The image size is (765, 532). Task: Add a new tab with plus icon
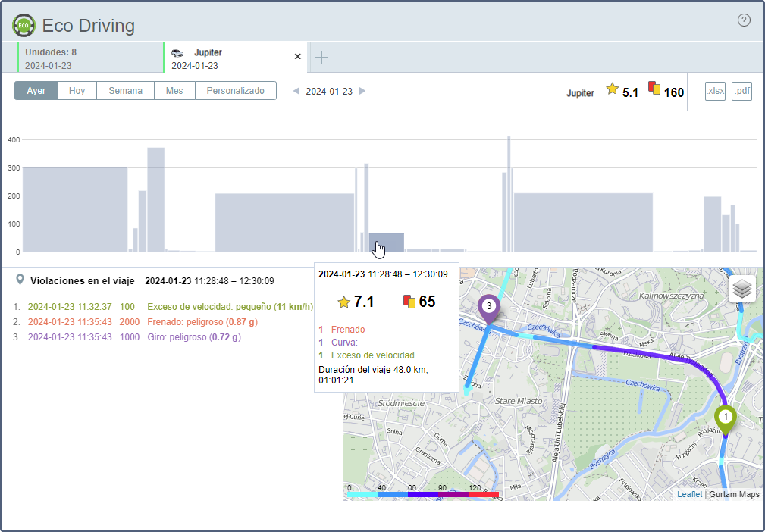[321, 58]
